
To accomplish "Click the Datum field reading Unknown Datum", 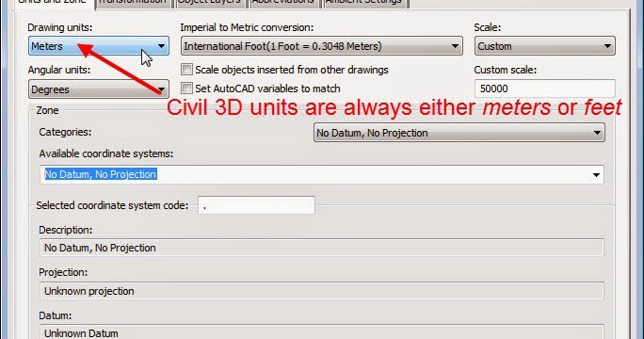I will pyautogui.click(x=322, y=332).
